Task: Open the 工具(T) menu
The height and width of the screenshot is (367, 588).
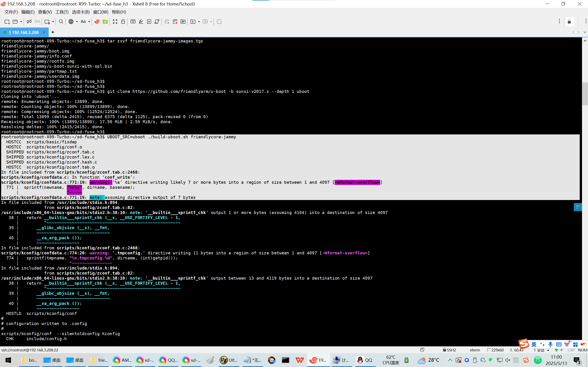Action: 62,12
